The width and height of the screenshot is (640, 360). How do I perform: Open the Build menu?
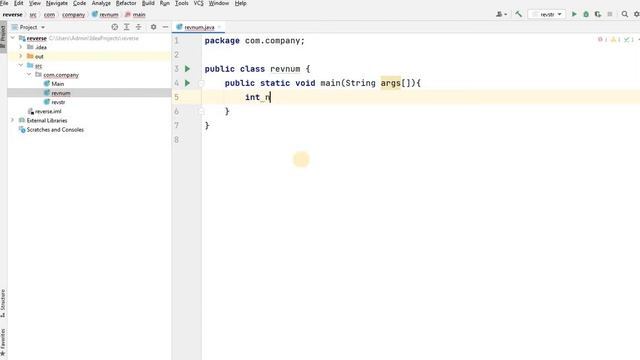pos(148,3)
